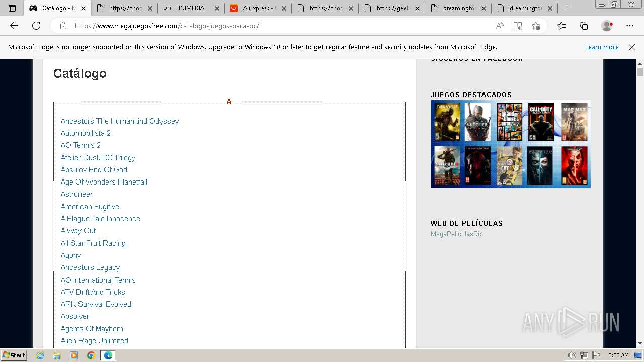Open the Alien Rage Unlimited link
This screenshot has width=644, height=362.
95,341
